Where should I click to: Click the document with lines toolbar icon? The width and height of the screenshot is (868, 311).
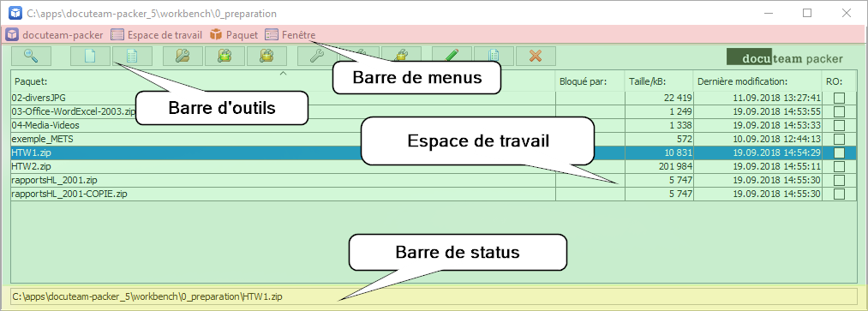132,56
